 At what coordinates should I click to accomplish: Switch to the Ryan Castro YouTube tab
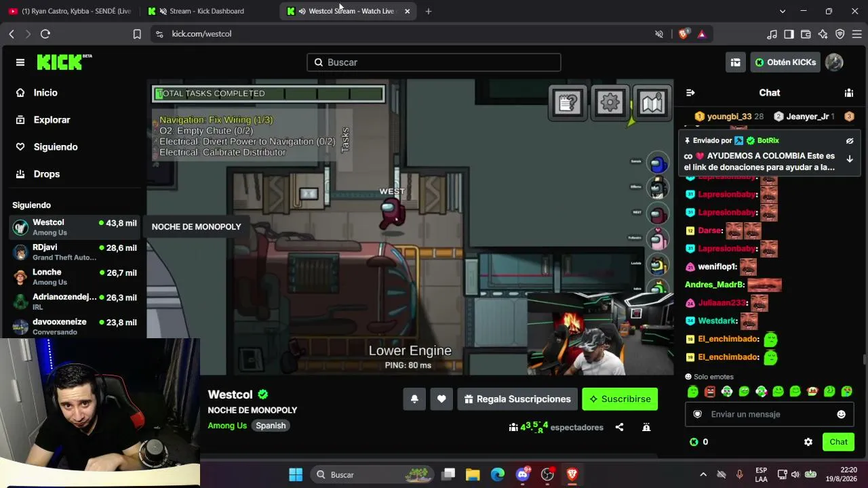point(70,11)
